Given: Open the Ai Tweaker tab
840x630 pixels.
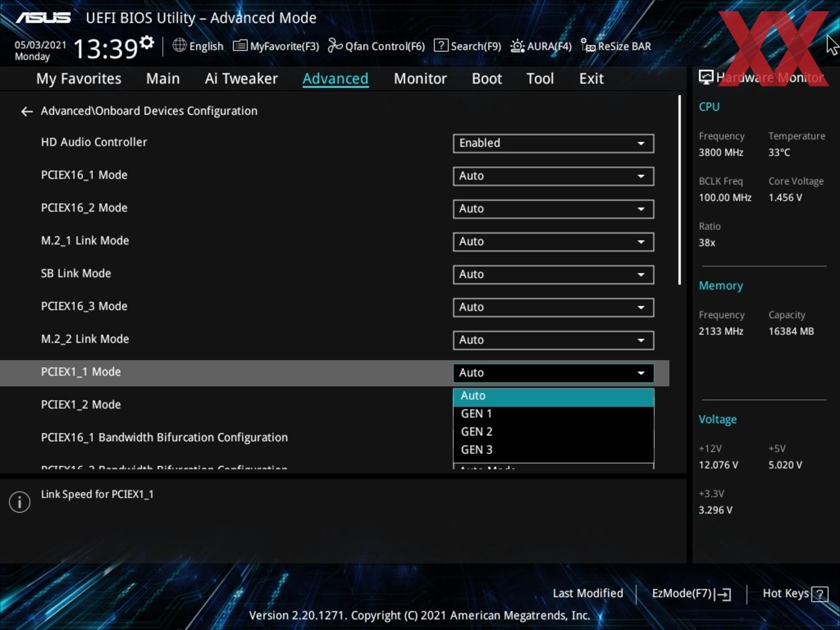Looking at the screenshot, I should [241, 78].
